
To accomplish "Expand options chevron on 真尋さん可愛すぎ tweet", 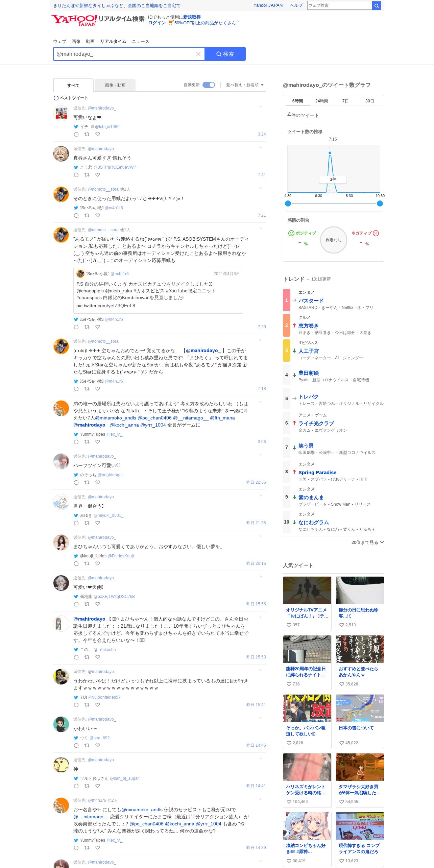I will pos(261,147).
